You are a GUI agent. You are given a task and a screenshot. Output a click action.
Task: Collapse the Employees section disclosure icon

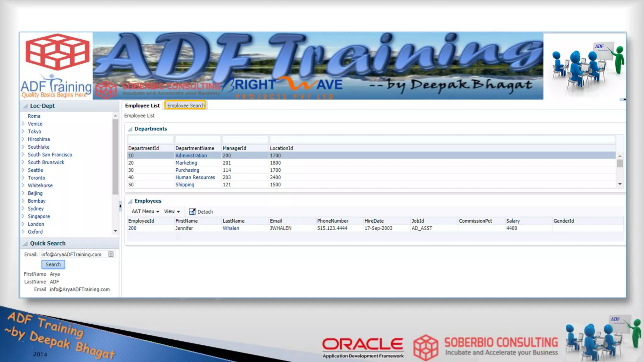click(x=130, y=201)
